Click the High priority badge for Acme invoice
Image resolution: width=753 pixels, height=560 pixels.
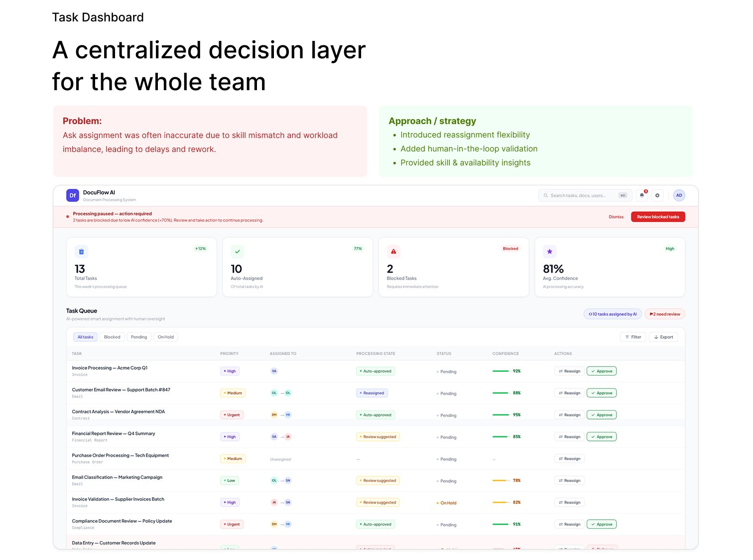click(230, 371)
